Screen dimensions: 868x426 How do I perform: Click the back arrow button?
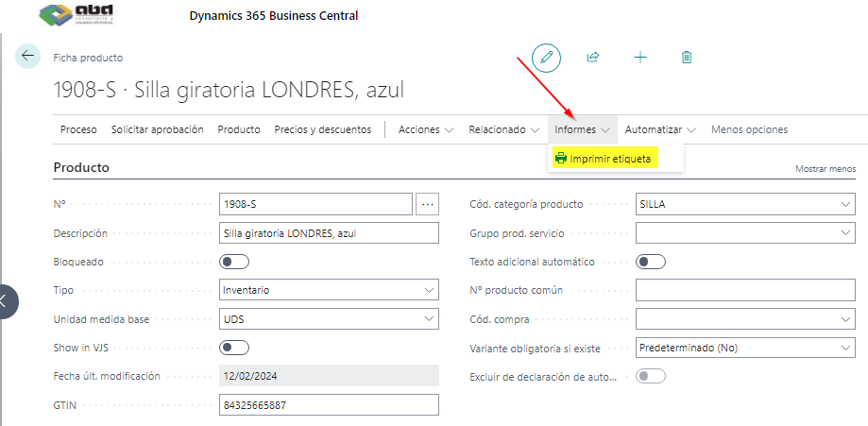(x=27, y=56)
